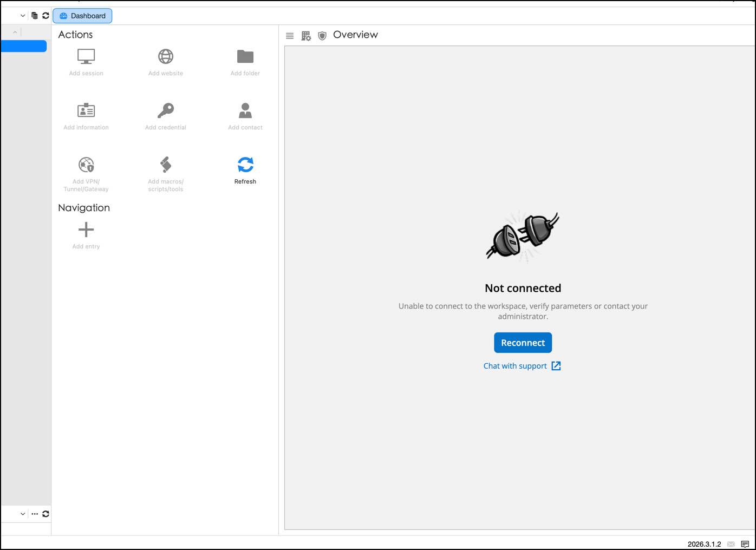Click the Add contact person icon

click(245, 110)
